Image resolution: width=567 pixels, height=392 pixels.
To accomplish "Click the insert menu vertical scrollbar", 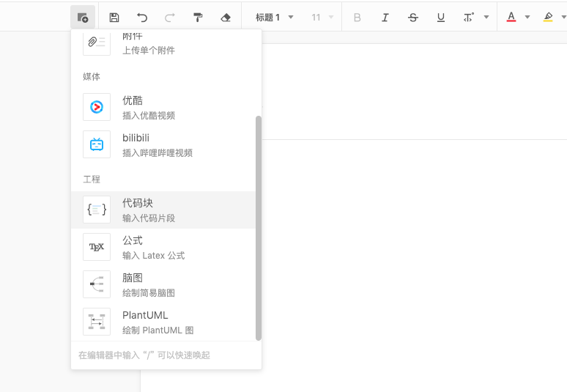I will click(x=258, y=227).
